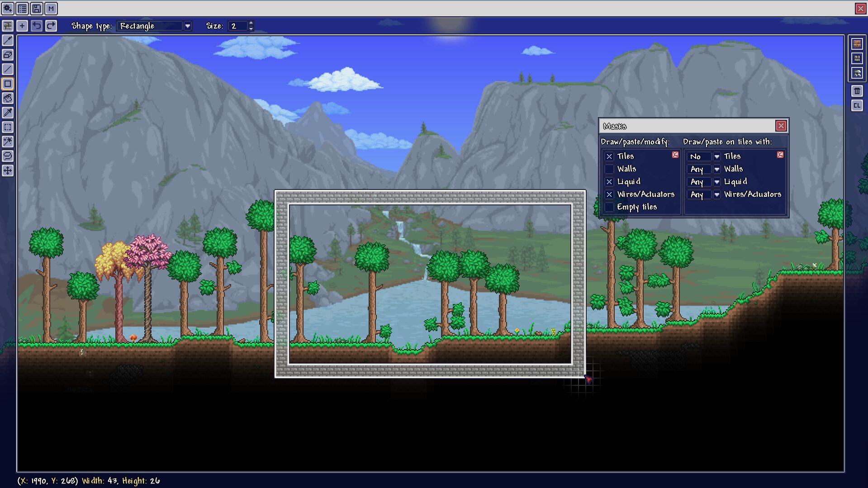Open the Shape type Rectangle dropdown
The width and height of the screenshot is (868, 488).
click(x=154, y=26)
